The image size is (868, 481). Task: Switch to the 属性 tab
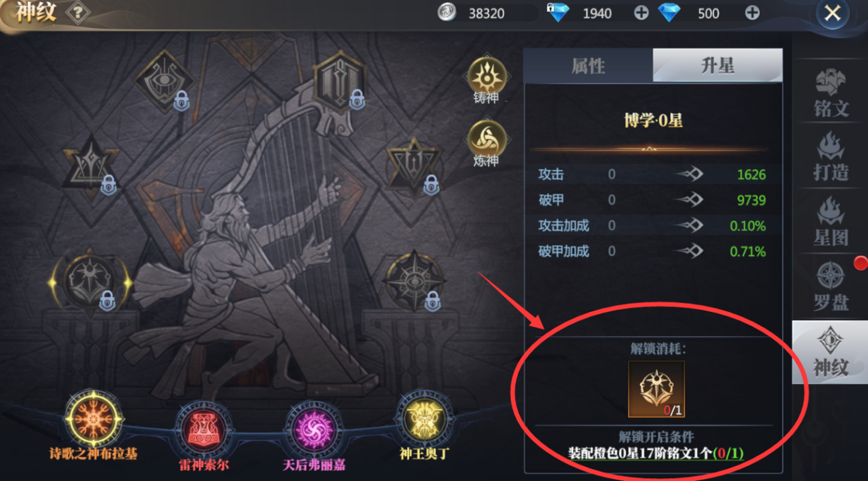tap(588, 66)
